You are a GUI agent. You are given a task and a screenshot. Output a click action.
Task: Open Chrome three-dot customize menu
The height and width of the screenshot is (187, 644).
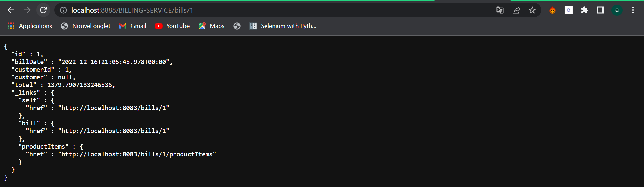tap(633, 10)
